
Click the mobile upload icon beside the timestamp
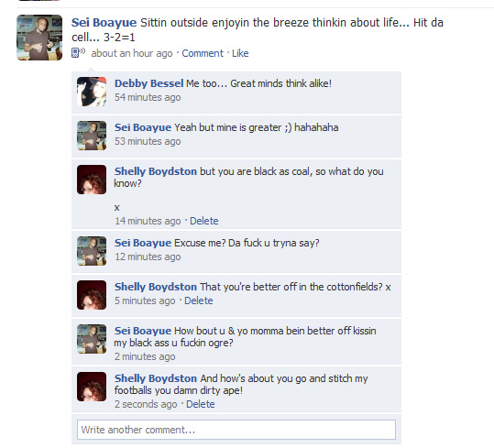[78, 52]
